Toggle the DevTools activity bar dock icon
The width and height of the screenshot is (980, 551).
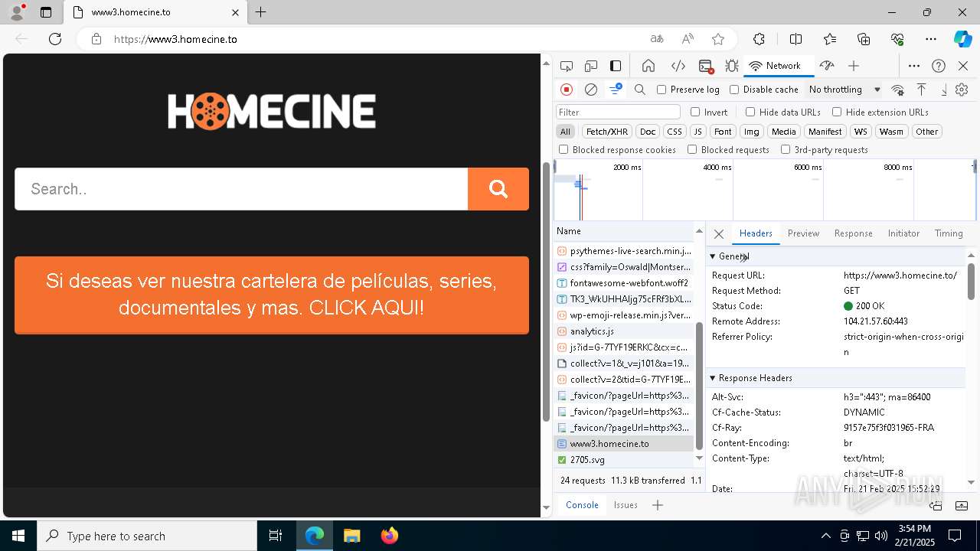coord(616,66)
